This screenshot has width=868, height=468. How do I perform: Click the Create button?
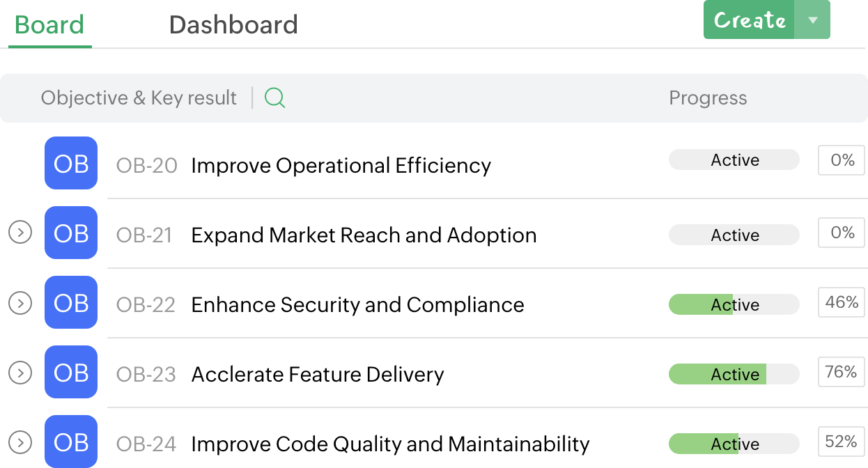click(750, 20)
